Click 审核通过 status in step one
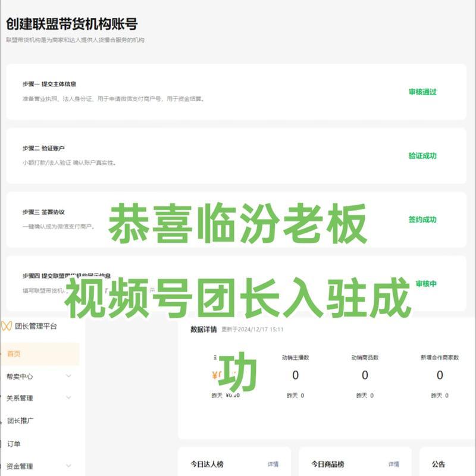Image resolution: width=476 pixels, height=476 pixels. (x=422, y=92)
